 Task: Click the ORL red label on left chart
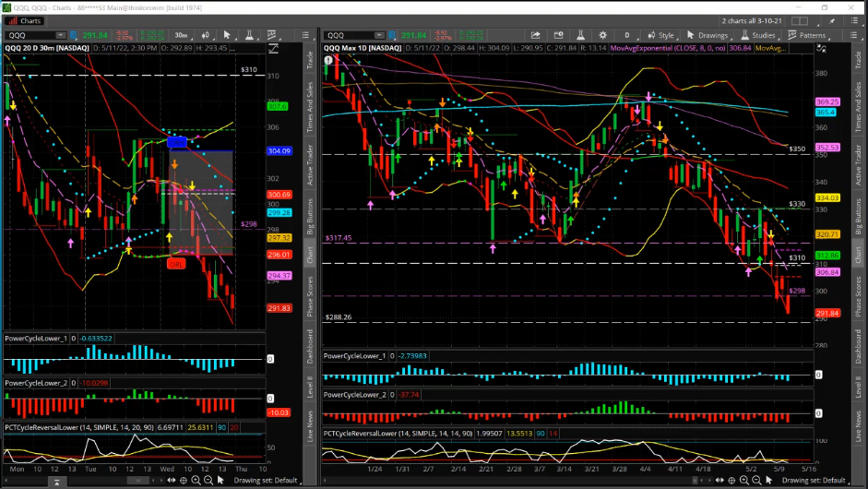(176, 265)
